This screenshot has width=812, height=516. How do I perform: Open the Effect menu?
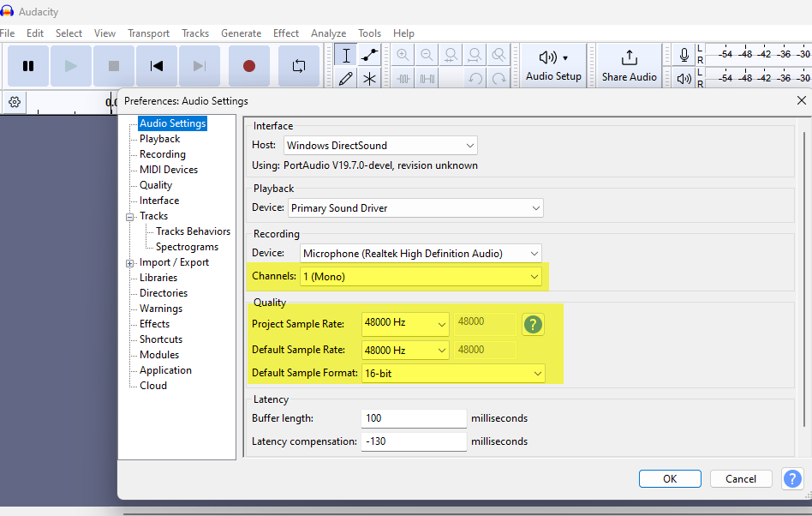286,33
